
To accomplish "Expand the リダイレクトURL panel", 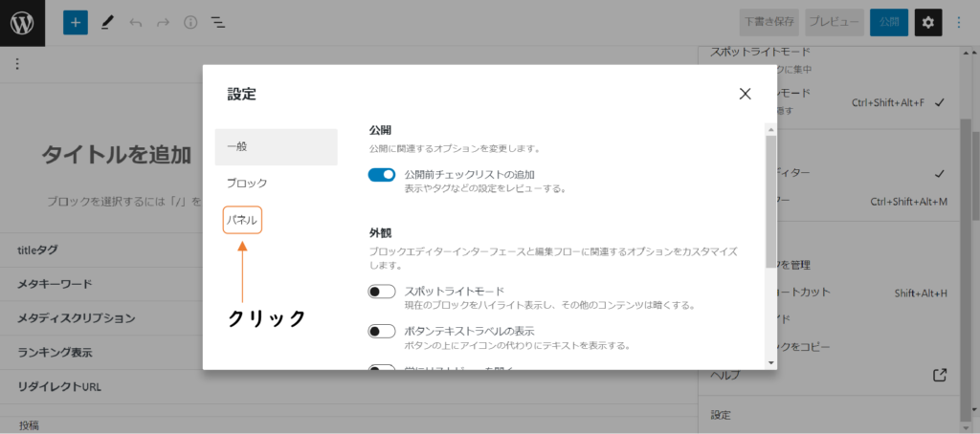I will point(348,386).
